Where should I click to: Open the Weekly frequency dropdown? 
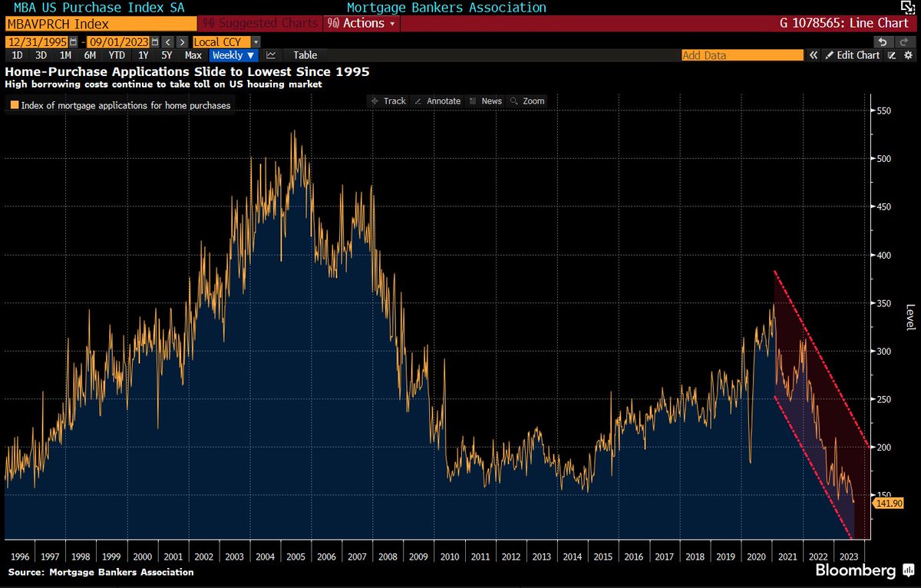pos(233,55)
